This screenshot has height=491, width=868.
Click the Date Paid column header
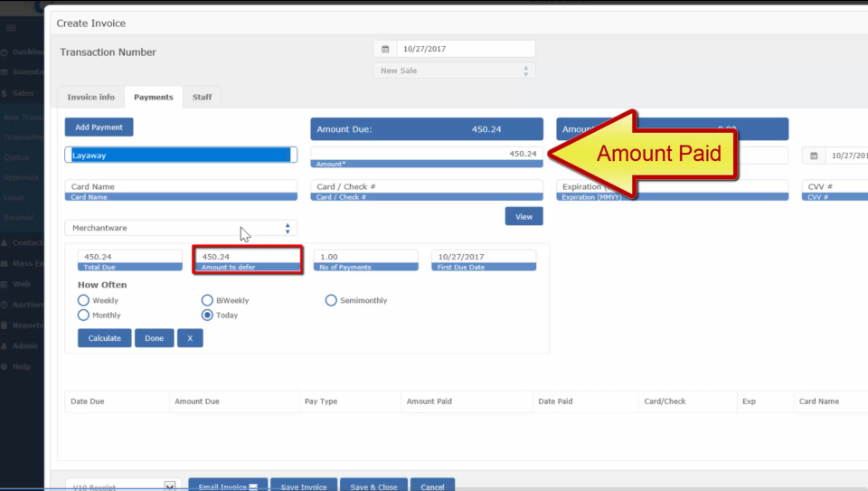(x=555, y=401)
